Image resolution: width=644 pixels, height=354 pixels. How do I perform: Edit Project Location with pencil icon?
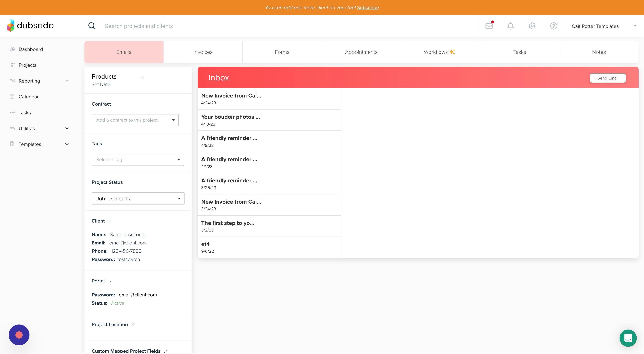click(x=133, y=324)
